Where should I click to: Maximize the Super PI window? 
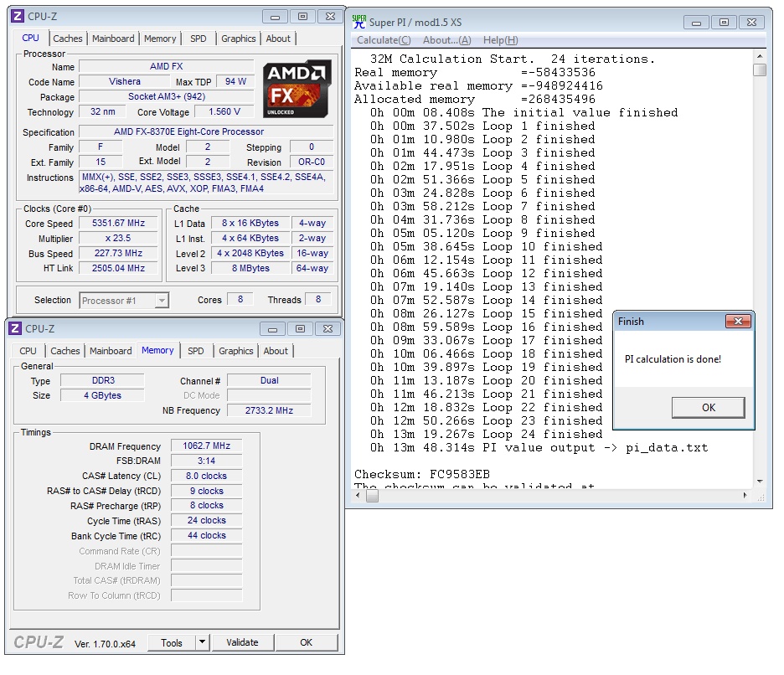[724, 23]
